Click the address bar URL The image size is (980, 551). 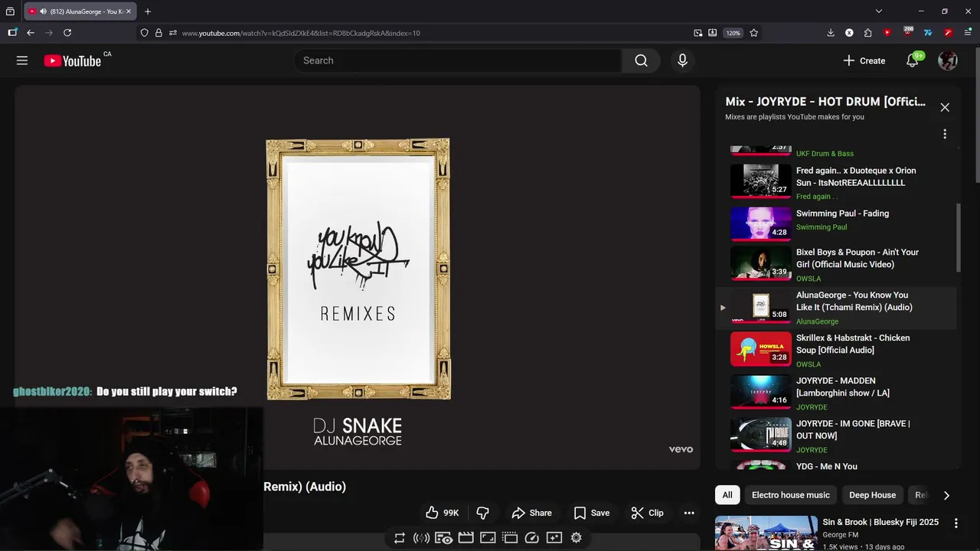click(301, 33)
